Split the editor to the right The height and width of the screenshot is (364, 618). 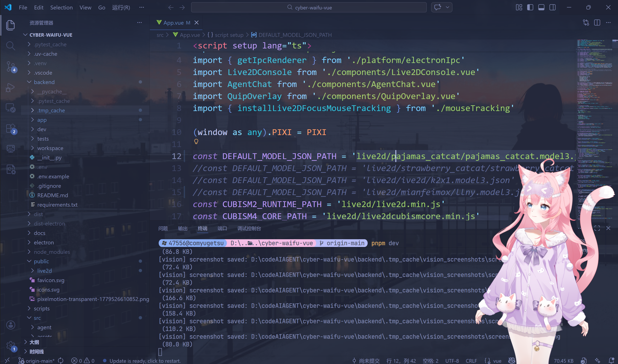pyautogui.click(x=597, y=23)
